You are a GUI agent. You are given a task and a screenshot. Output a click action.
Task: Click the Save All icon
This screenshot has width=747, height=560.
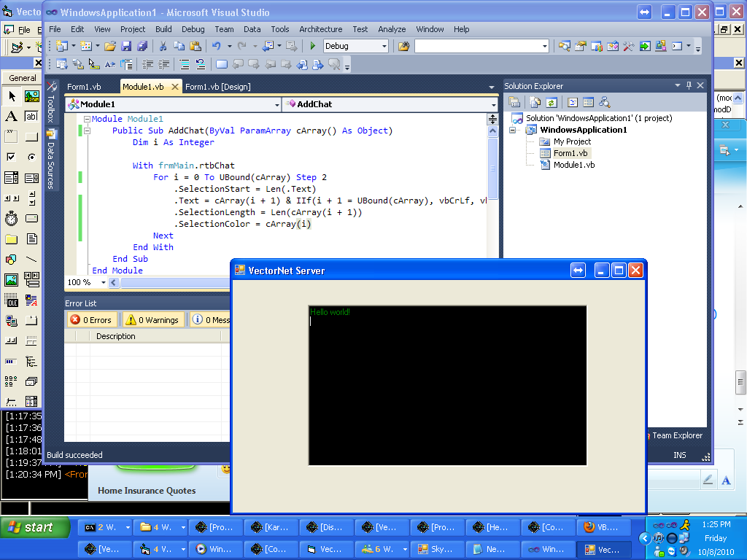click(x=142, y=46)
